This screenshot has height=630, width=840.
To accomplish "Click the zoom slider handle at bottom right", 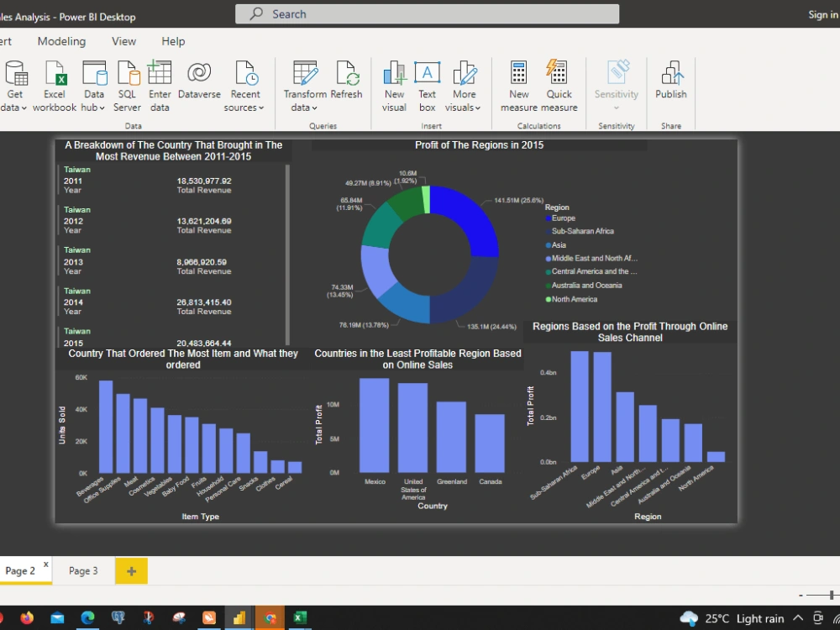I will pyautogui.click(x=832, y=595).
